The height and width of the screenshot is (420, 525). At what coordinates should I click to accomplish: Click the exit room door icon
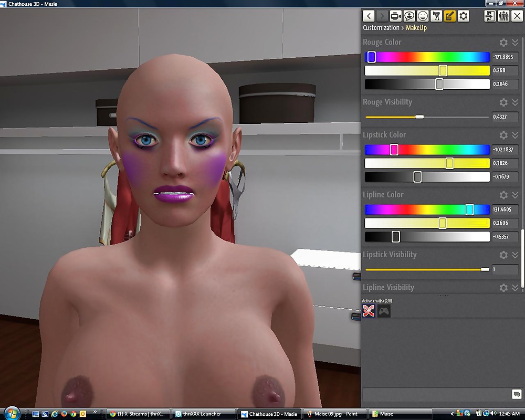click(x=490, y=16)
